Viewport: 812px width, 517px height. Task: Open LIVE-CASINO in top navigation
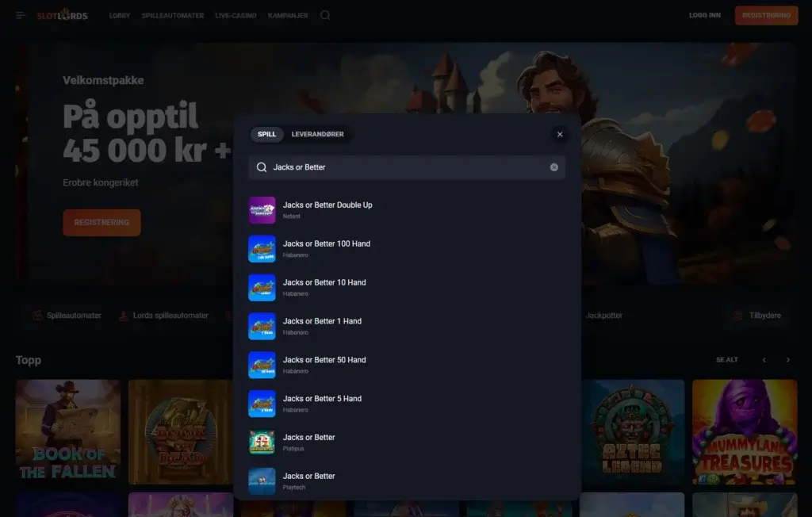[236, 16]
